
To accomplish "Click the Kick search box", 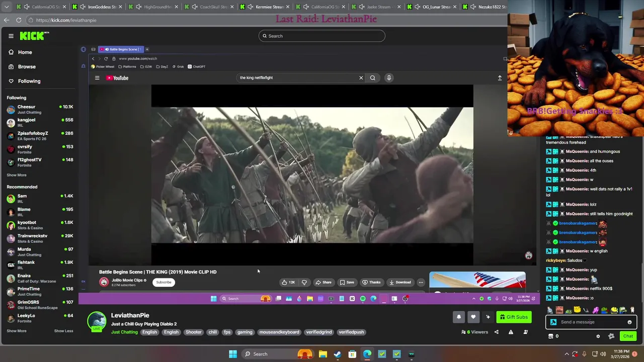I will click(x=322, y=36).
